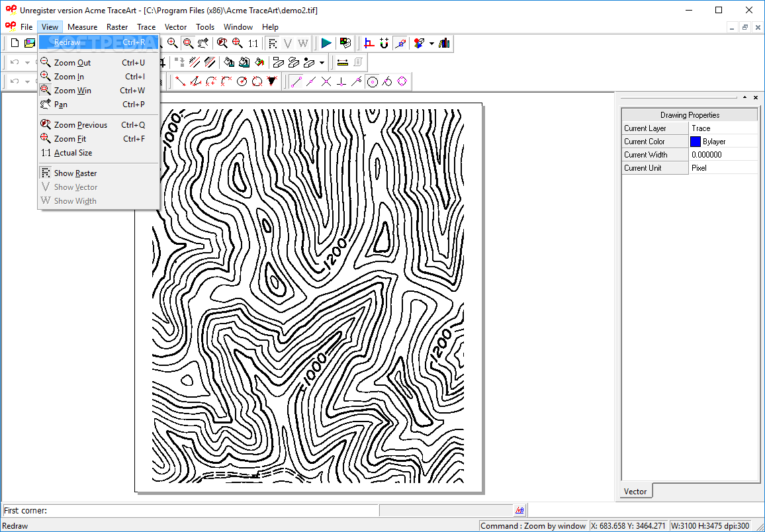Select the second arc drawing tool
Viewport: 765px width, 532px height.
coord(226,81)
